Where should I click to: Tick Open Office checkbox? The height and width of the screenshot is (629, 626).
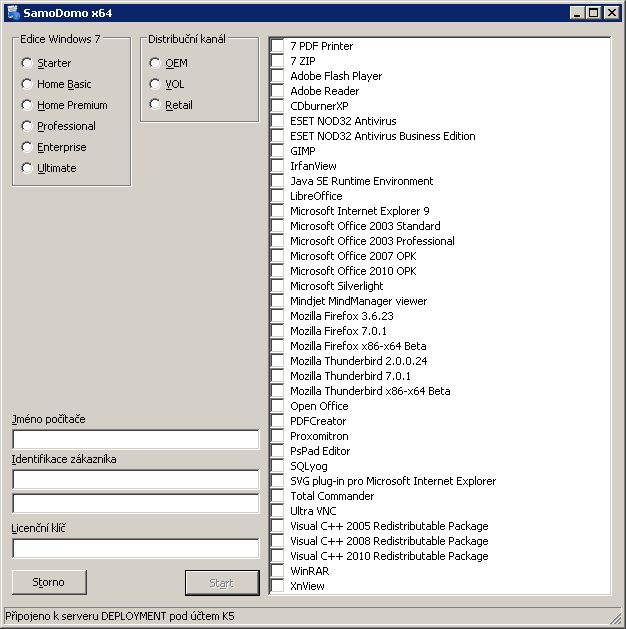tap(277, 406)
